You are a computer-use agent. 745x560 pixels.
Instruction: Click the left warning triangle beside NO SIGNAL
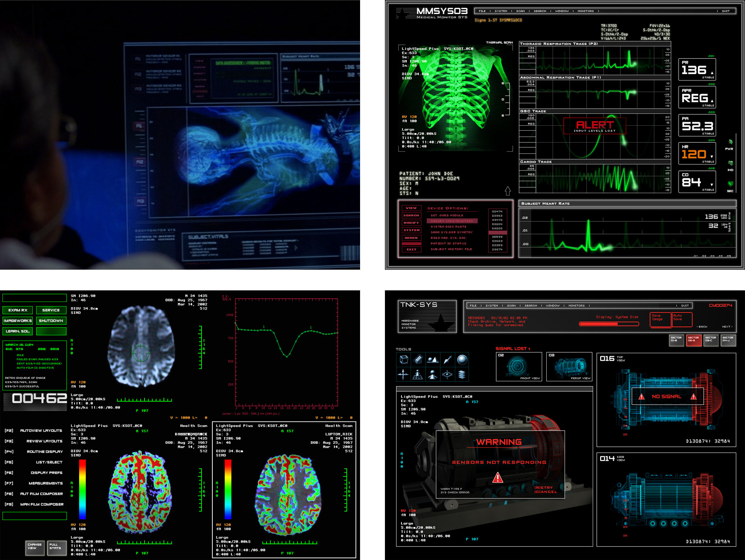coord(642,397)
